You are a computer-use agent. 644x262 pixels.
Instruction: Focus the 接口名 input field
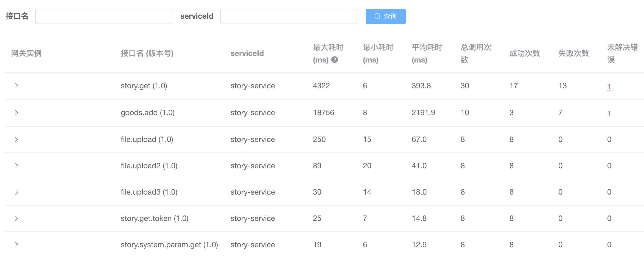tap(103, 16)
